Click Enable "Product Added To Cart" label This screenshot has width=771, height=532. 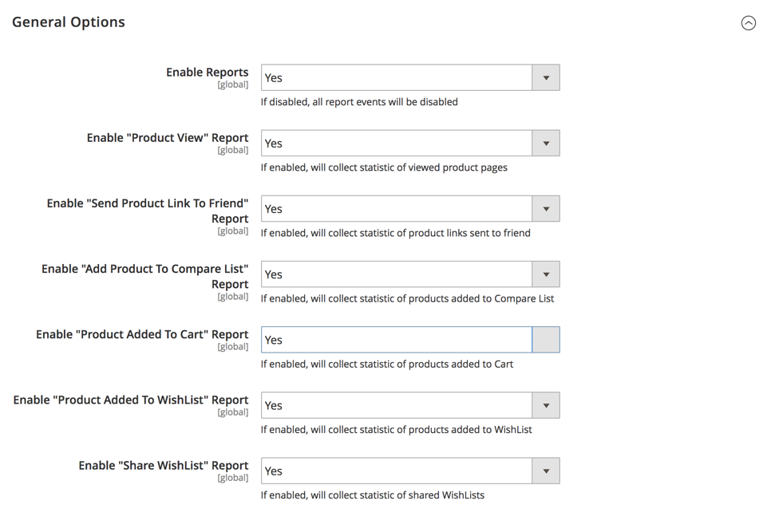142,334
